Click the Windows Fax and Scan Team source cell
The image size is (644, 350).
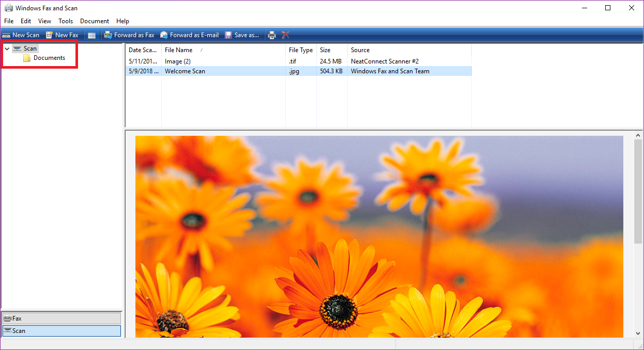(390, 71)
